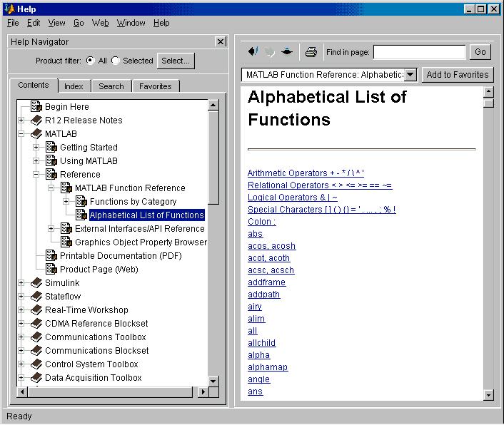
Task: Click the Find in page text field
Action: [x=420, y=52]
